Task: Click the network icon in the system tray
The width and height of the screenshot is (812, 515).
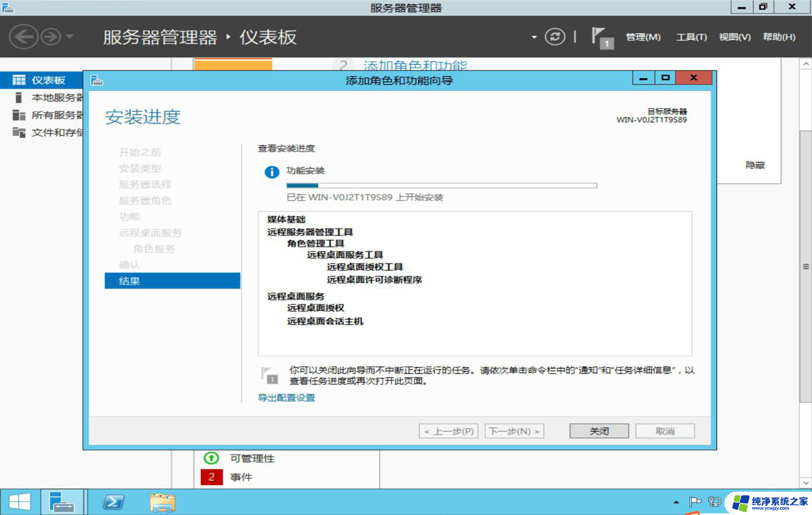Action: pos(715,502)
